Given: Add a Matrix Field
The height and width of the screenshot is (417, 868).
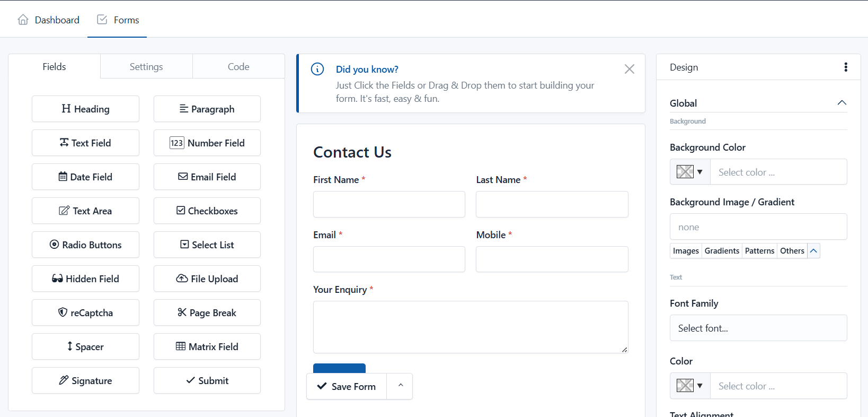Looking at the screenshot, I should [x=207, y=346].
